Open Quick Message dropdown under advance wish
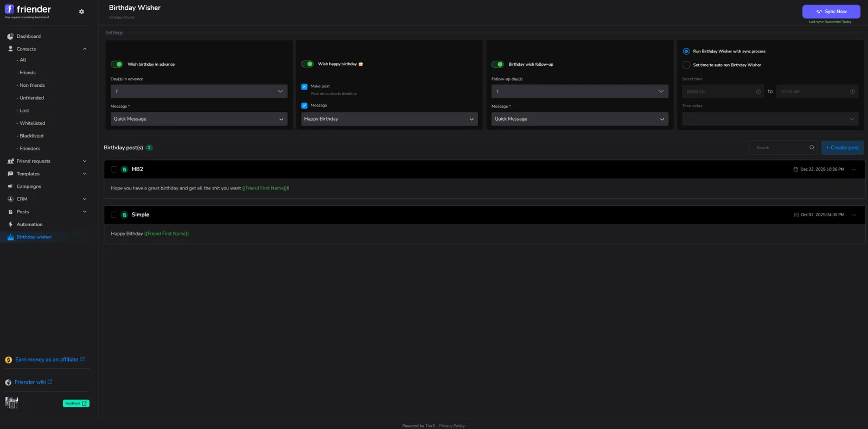Screen dimensions: 868x429 (199, 119)
